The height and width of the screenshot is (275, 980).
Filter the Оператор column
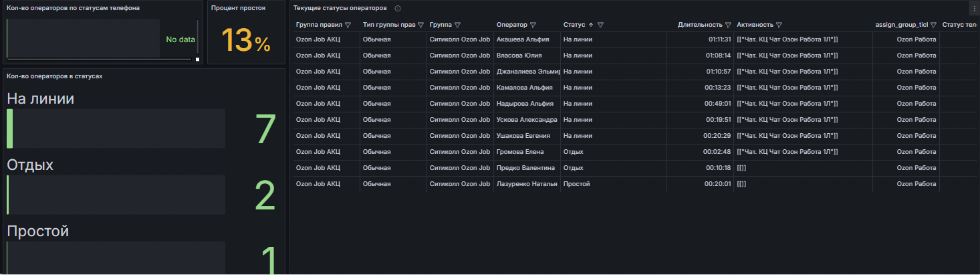pyautogui.click(x=533, y=25)
